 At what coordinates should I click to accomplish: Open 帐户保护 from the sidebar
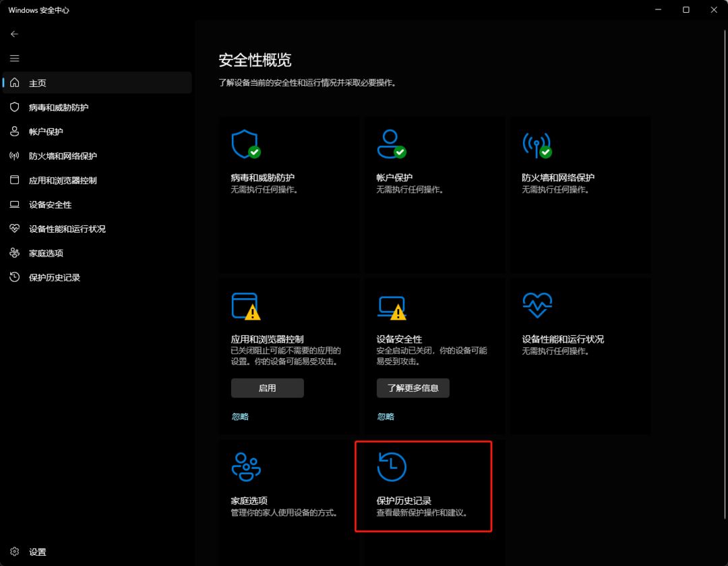click(97, 132)
